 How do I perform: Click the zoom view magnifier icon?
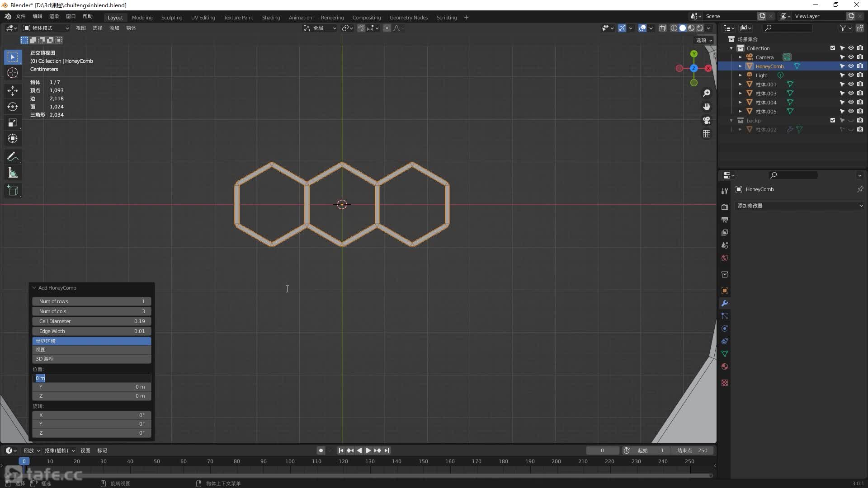pyautogui.click(x=707, y=93)
